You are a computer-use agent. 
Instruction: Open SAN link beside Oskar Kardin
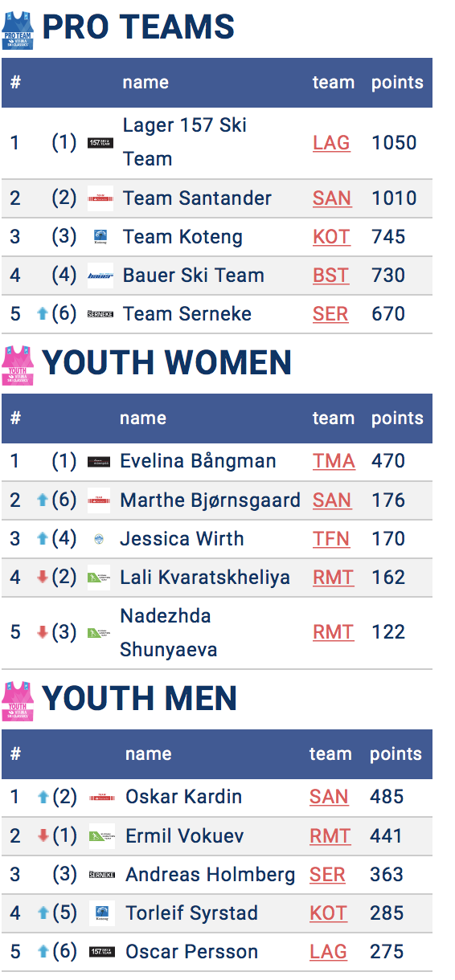(x=329, y=797)
